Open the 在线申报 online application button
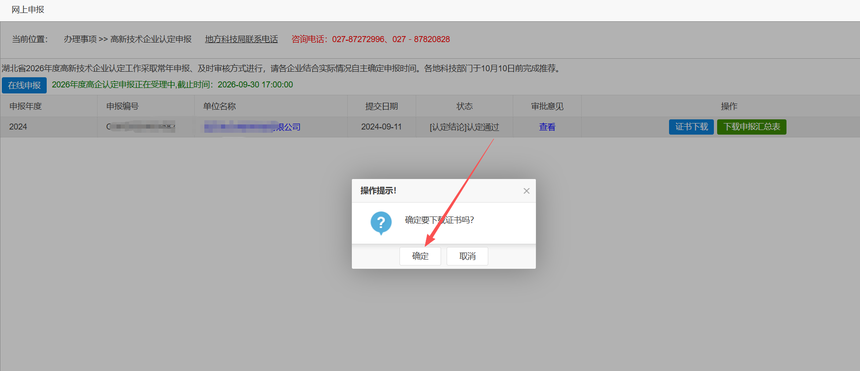The height and width of the screenshot is (371, 860). [x=24, y=85]
